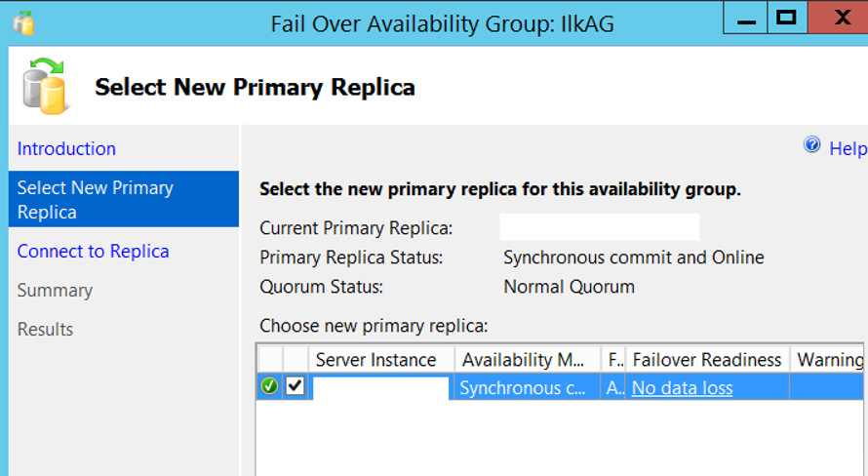Select the Results step in the sidebar
Viewport: 868px width, 476px height.
pos(46,330)
